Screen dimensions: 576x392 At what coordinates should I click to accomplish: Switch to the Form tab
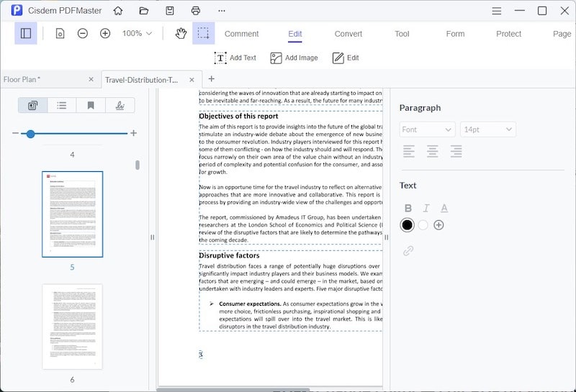tap(455, 34)
